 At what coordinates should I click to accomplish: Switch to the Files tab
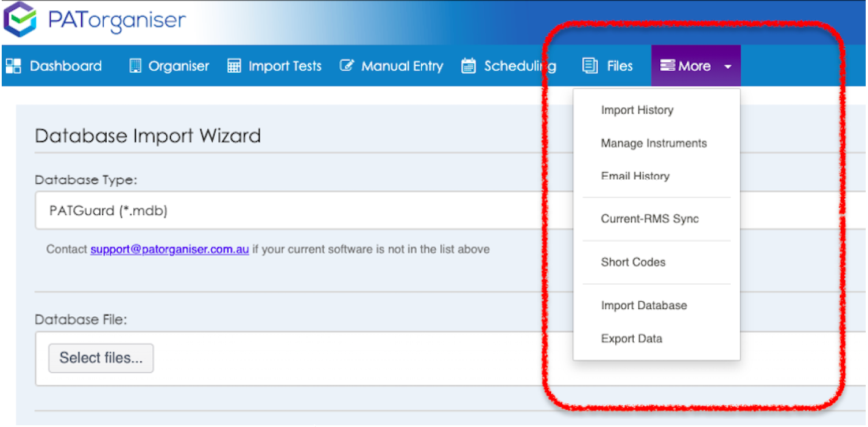(608, 66)
